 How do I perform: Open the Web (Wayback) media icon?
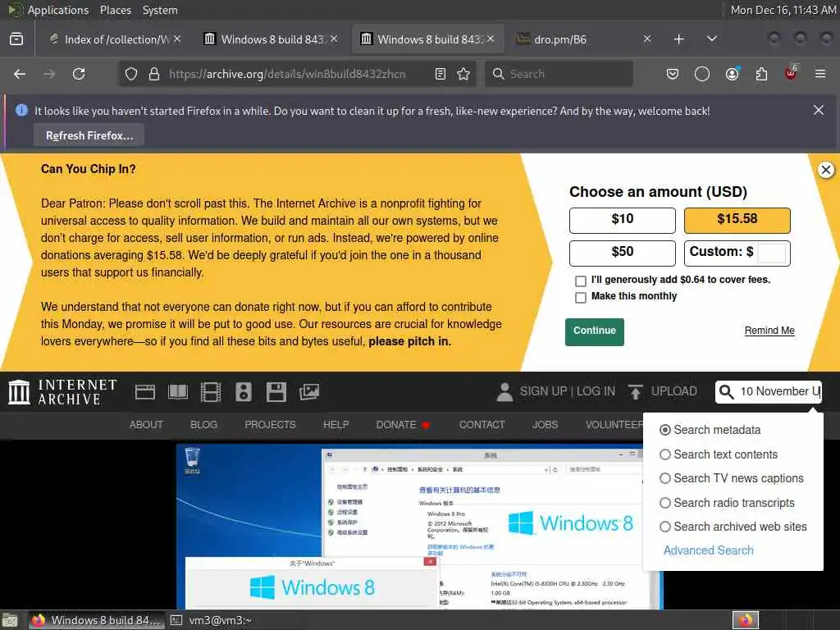(x=145, y=392)
